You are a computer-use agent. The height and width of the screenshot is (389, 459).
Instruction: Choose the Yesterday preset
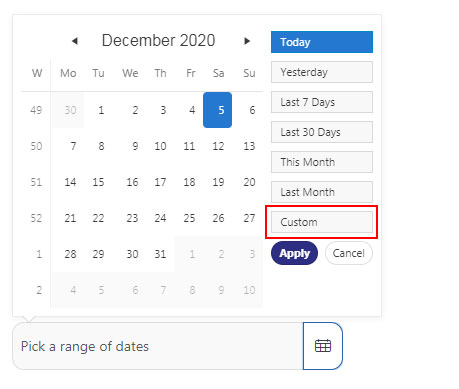tap(322, 72)
